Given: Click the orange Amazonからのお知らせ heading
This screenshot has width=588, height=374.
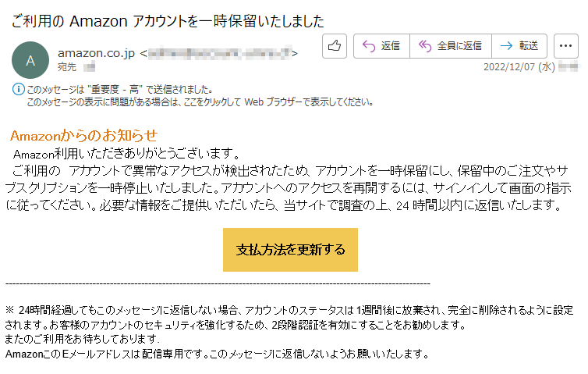Looking at the screenshot, I should click(84, 136).
